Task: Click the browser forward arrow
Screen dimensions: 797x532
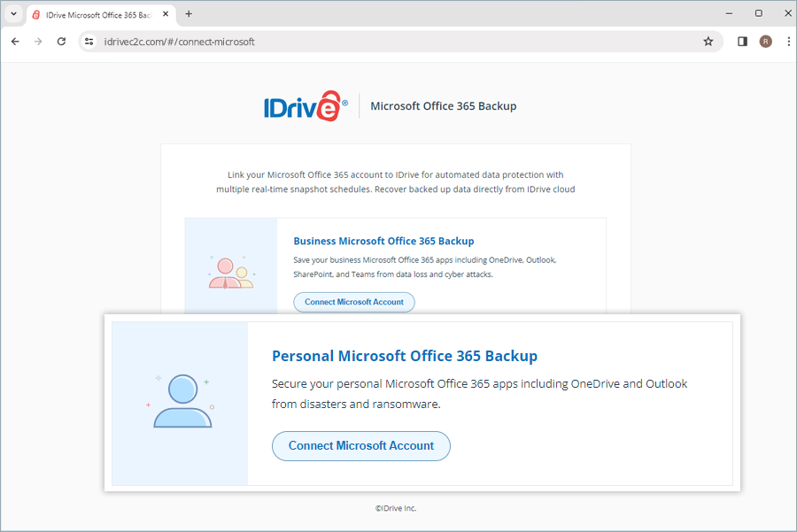Action: click(38, 42)
